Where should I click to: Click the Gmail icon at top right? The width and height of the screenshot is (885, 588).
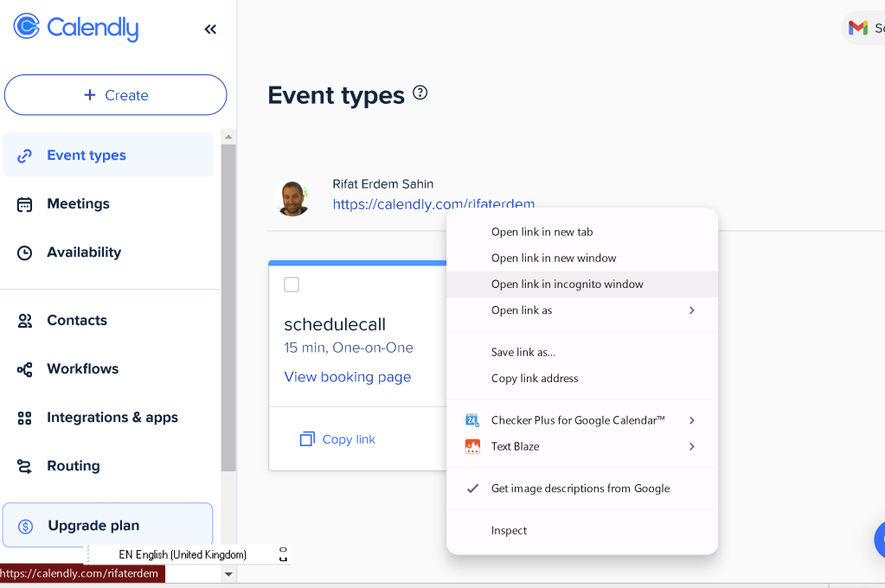coord(858,28)
